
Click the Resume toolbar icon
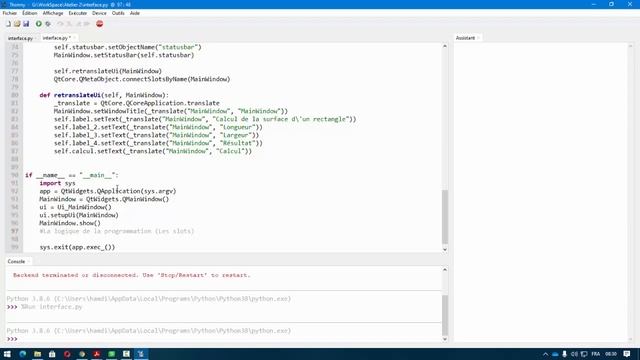[x=87, y=24]
